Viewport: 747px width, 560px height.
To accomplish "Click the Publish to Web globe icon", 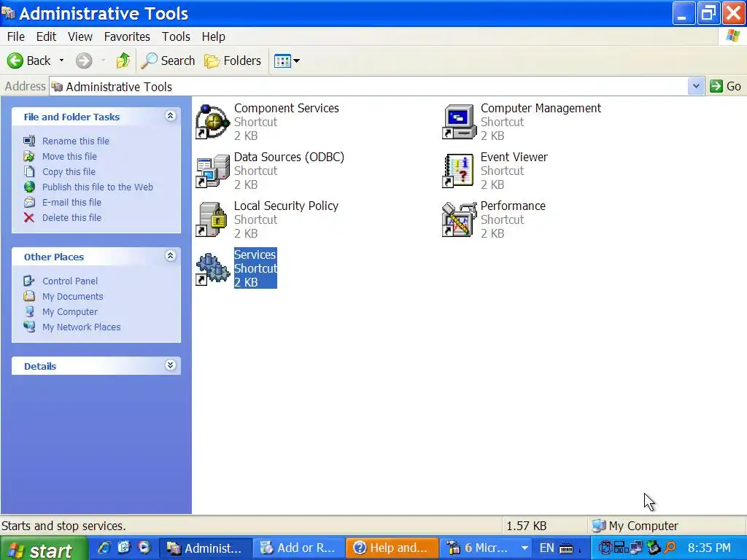I will pyautogui.click(x=29, y=187).
